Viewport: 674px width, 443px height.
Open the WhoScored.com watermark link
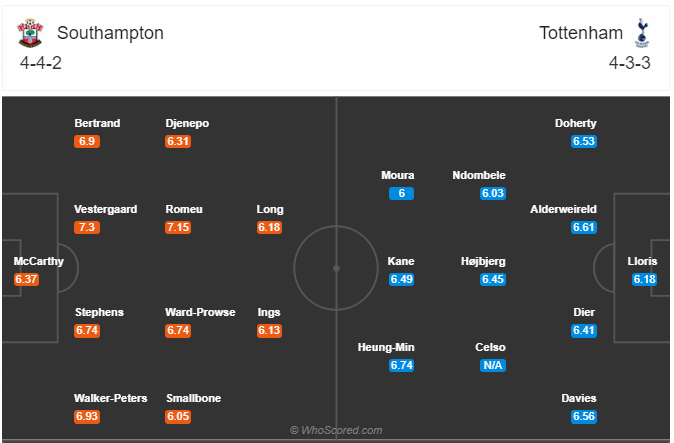pos(336,430)
